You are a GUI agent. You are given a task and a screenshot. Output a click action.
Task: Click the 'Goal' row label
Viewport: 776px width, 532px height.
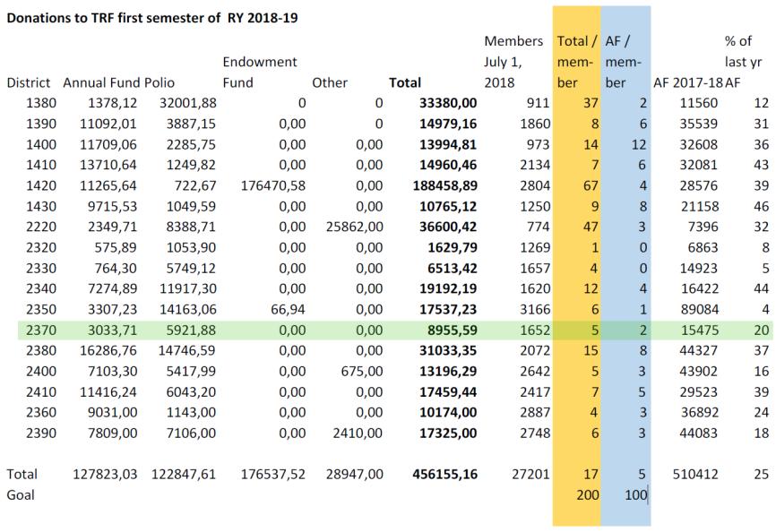point(21,494)
